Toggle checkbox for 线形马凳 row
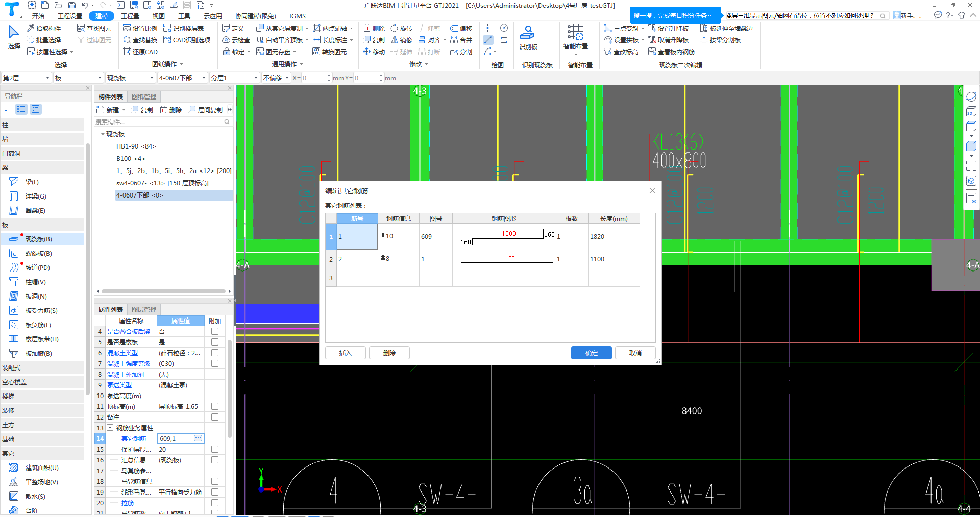The width and height of the screenshot is (980, 517). [x=215, y=492]
